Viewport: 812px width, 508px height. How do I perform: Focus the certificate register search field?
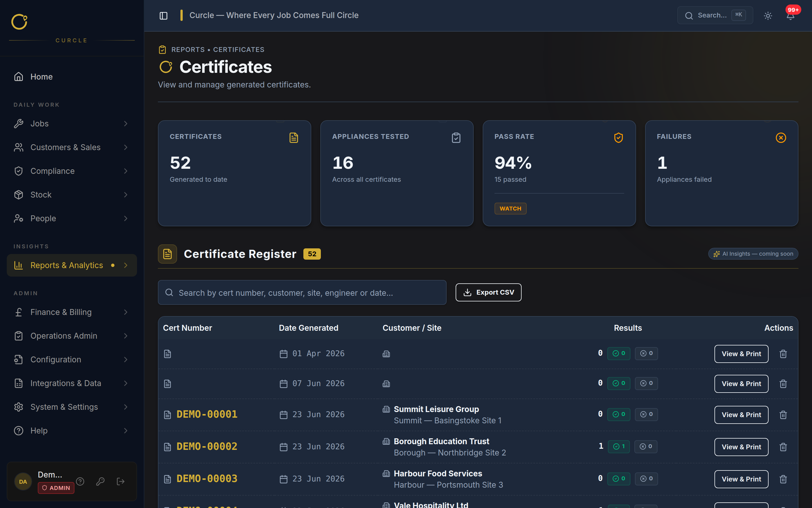click(x=302, y=293)
